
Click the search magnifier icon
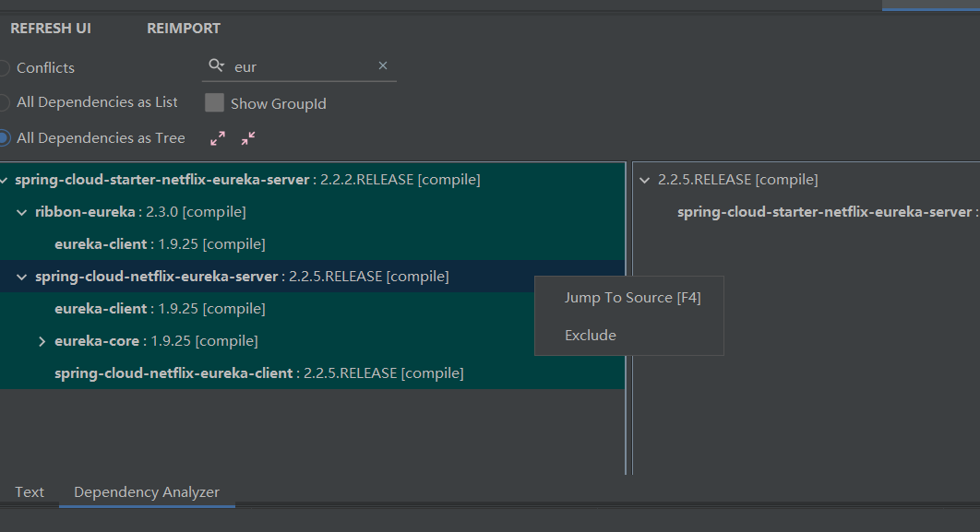(216, 65)
